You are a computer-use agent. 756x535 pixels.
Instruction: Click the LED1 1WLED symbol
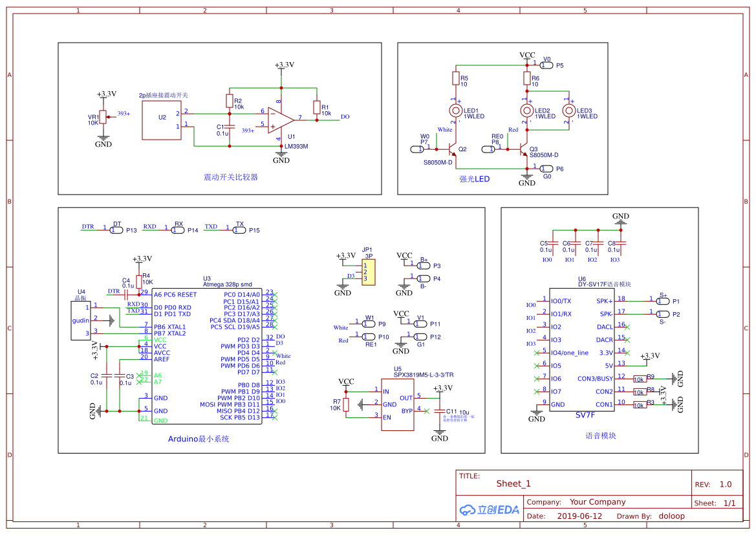point(455,111)
